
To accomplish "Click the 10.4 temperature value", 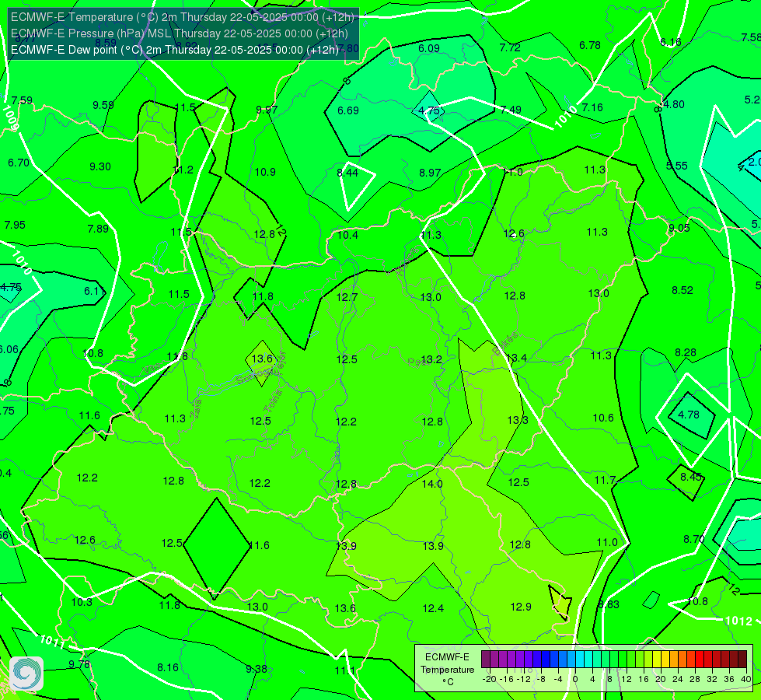I will [347, 235].
